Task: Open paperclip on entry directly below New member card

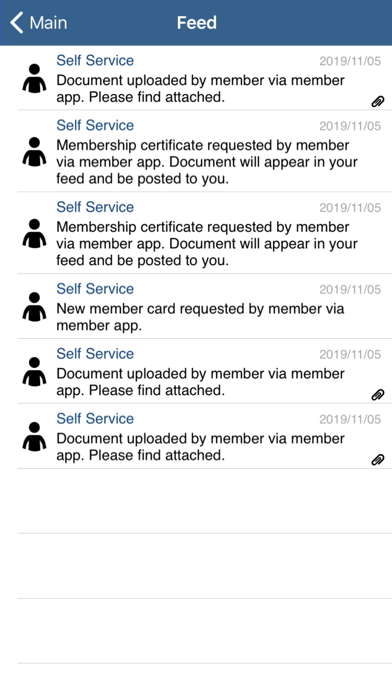Action: (x=378, y=395)
